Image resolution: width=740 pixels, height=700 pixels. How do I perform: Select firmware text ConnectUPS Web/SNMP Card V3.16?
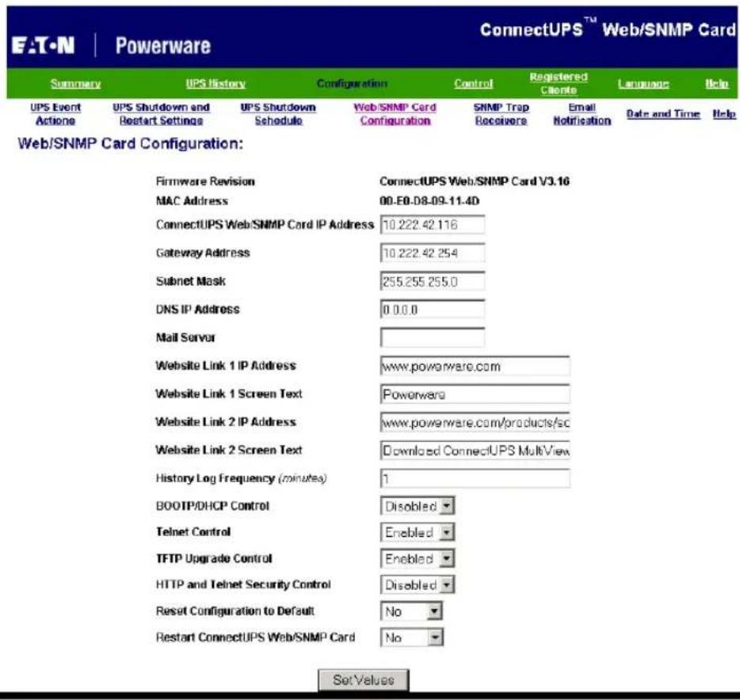(475, 181)
